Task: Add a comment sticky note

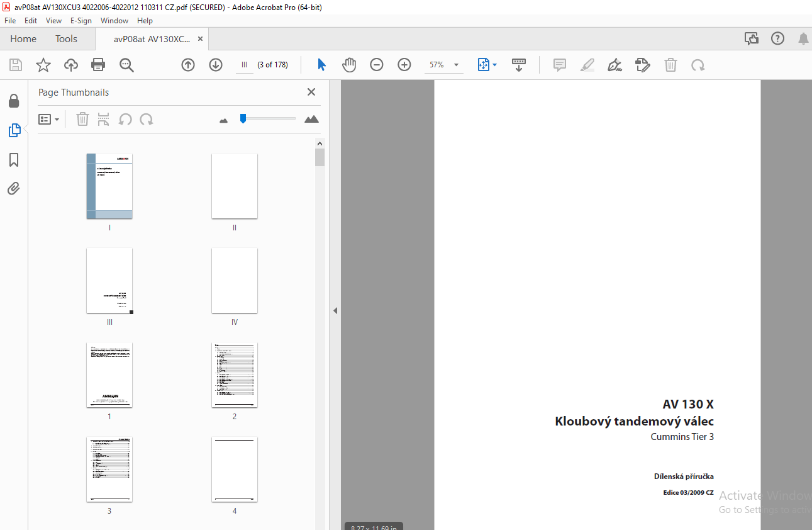Action: coord(560,65)
